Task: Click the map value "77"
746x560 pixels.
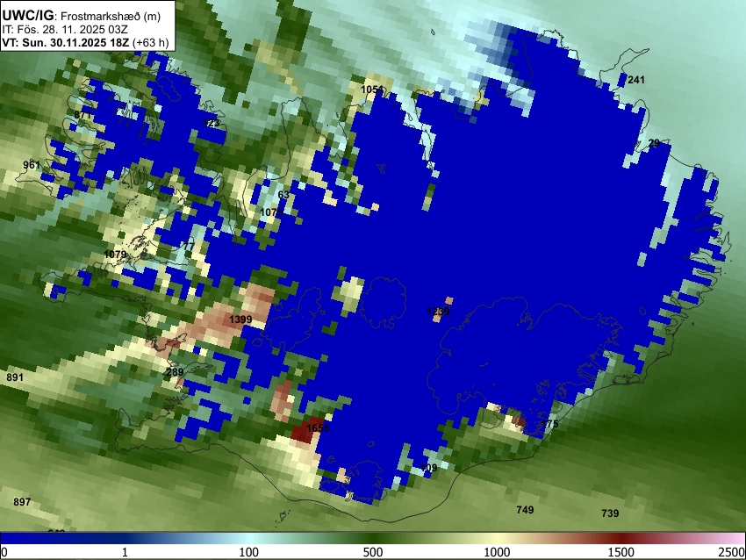Action: (189, 246)
